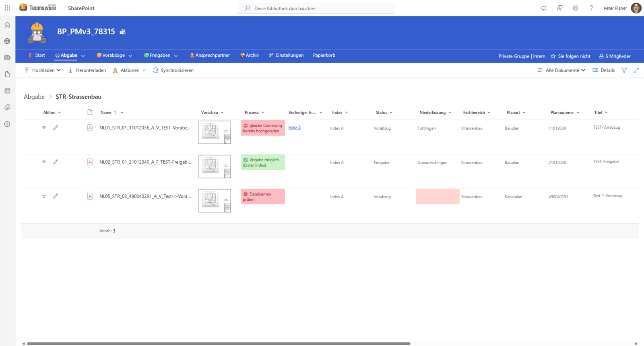The height and width of the screenshot is (346, 644).
Task: Open preview thumbnail of NL05_STR_02 document
Action: 215,201
